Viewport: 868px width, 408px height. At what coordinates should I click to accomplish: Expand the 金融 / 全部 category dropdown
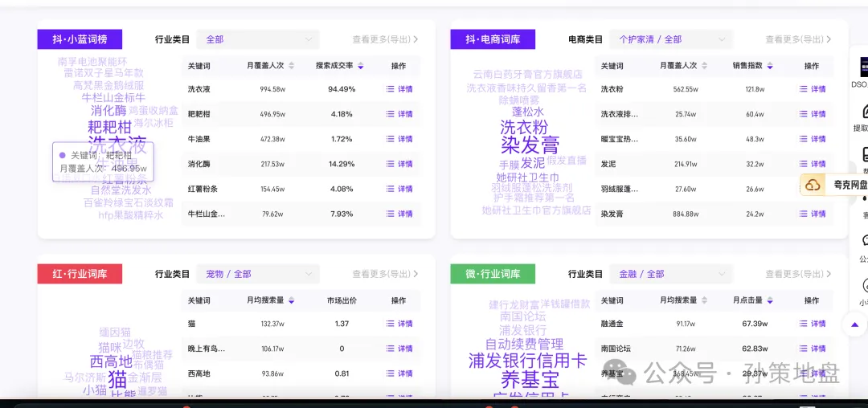pyautogui.click(x=673, y=274)
